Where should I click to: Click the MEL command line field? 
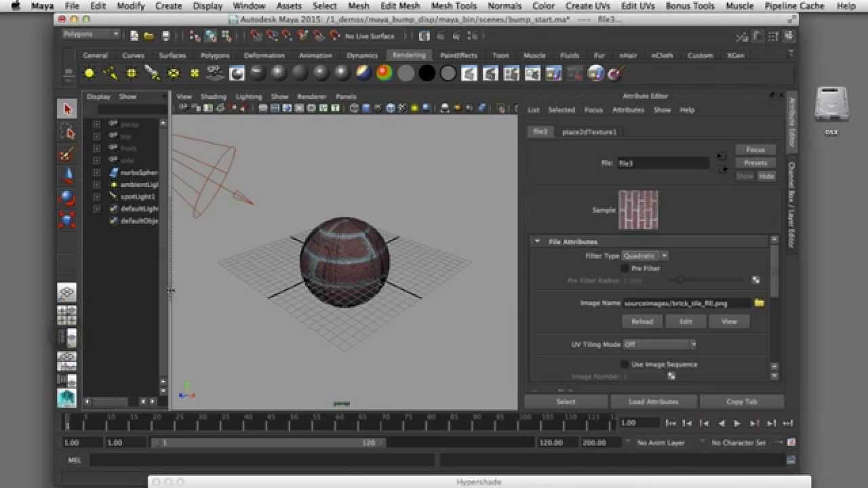click(x=262, y=460)
